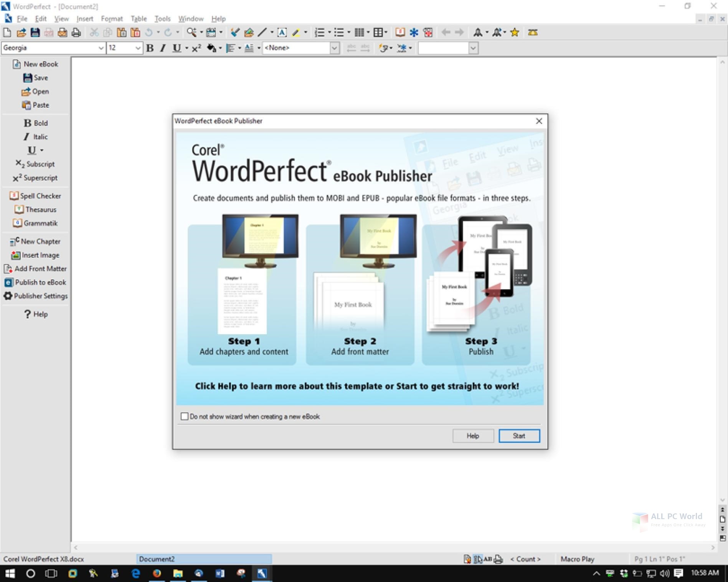Click the Publish to eBook sidebar icon
Viewport: 728px width, 582px height.
[x=8, y=282]
